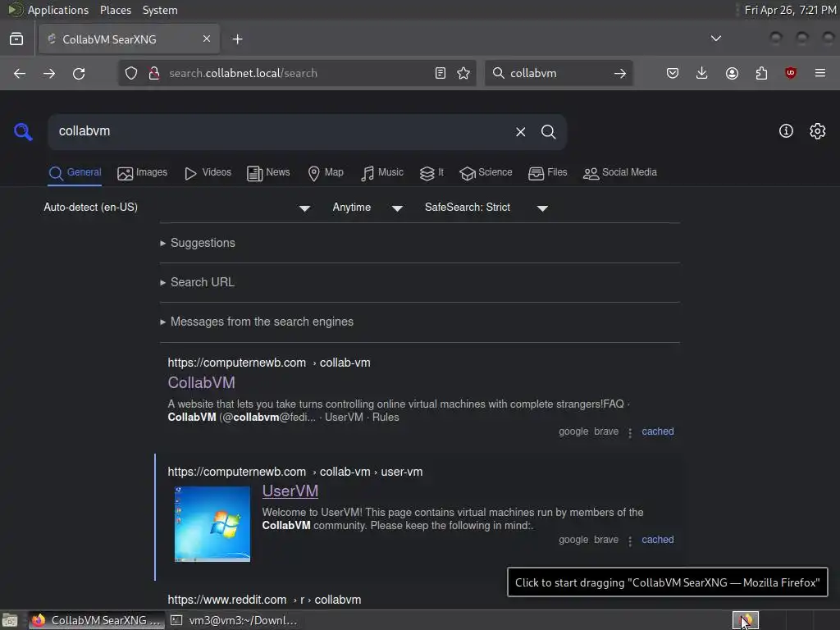Switch to the Files category
Image resolution: width=840 pixels, height=630 pixels.
point(547,172)
